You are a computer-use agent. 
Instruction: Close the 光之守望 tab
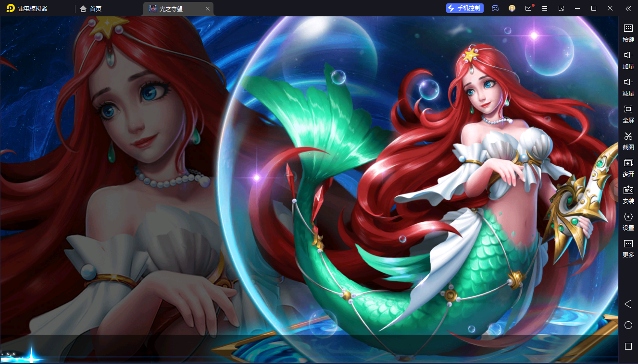(x=207, y=9)
